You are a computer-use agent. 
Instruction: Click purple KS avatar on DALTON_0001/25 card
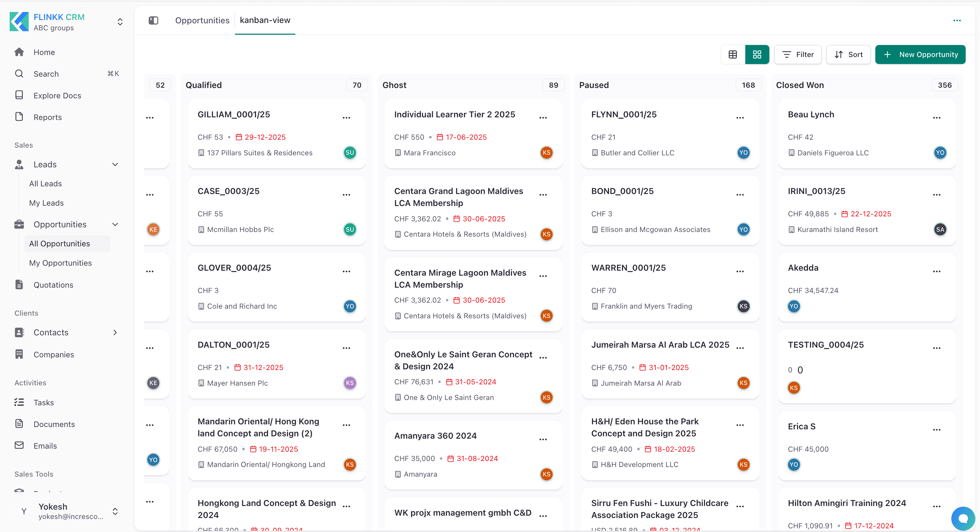(x=350, y=383)
